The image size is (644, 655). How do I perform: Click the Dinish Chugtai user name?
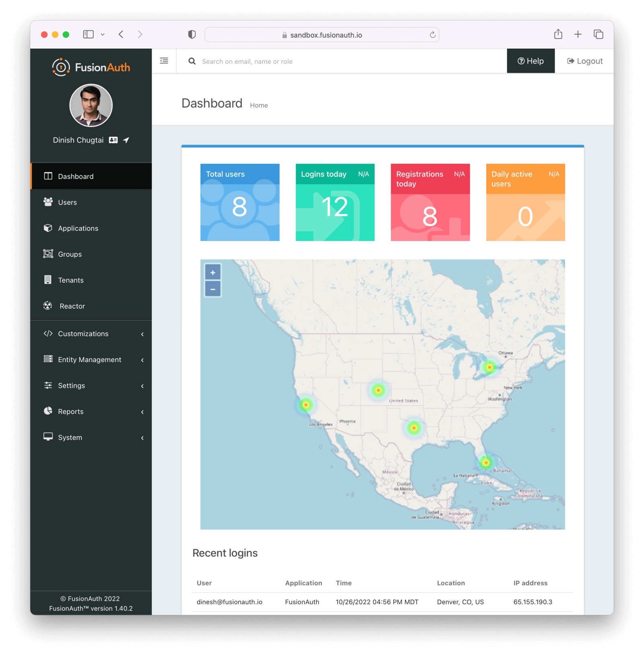pos(78,140)
